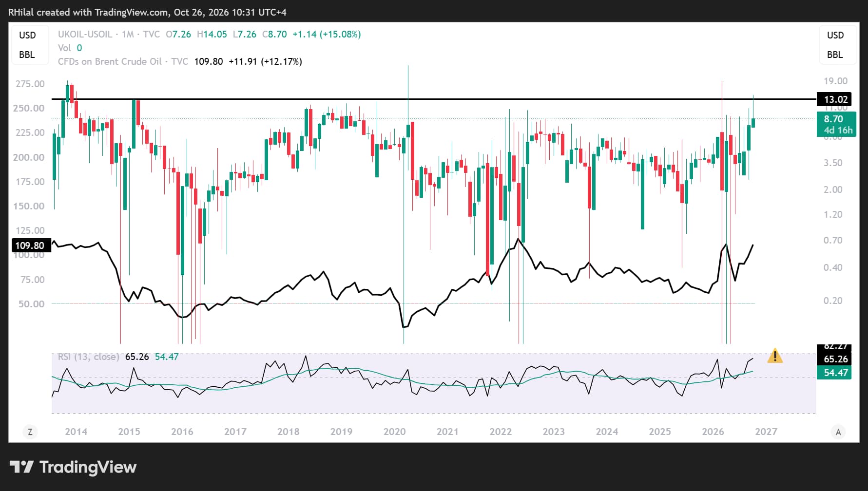
Task: Click the 50.00 label on left price scale
Action: click(32, 304)
